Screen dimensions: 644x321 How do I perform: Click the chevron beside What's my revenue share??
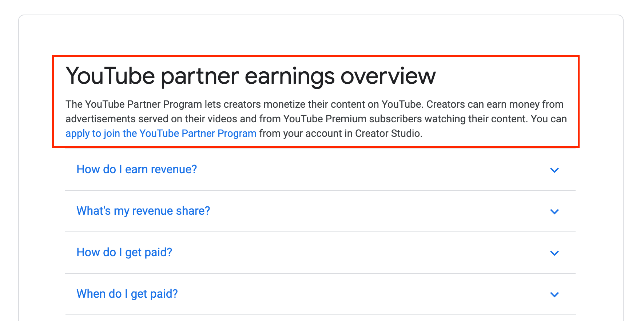[x=554, y=211]
